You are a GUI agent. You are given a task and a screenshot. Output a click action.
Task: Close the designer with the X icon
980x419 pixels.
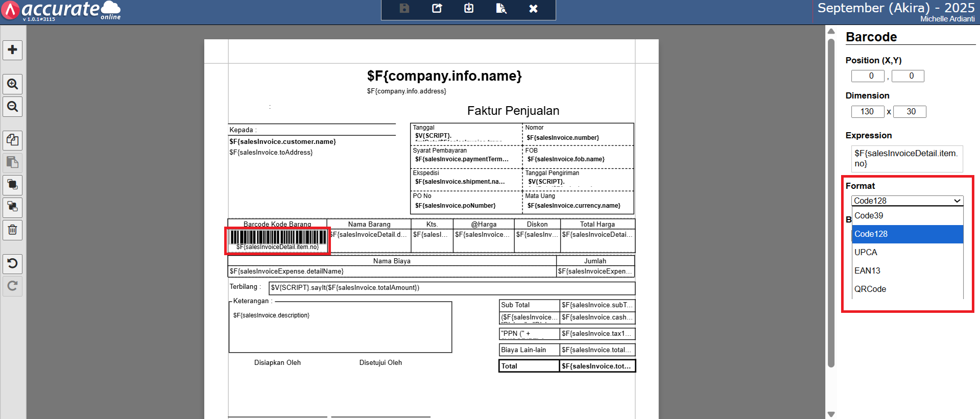click(533, 9)
